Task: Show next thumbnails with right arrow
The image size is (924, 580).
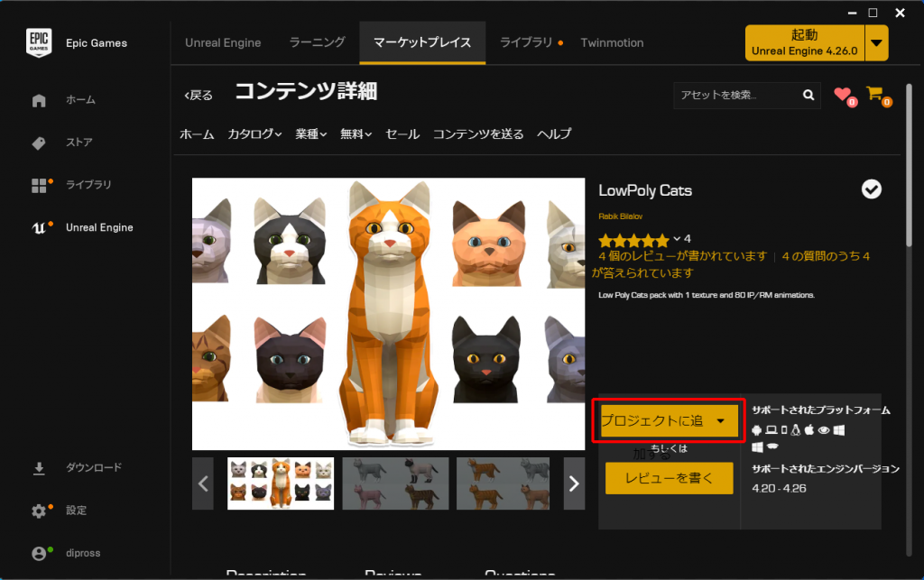Action: [x=574, y=483]
